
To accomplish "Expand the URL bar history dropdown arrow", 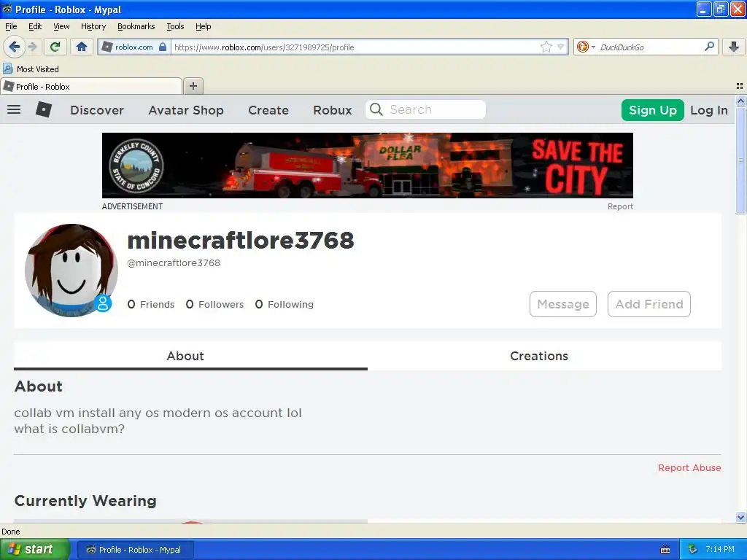I will click(x=561, y=47).
